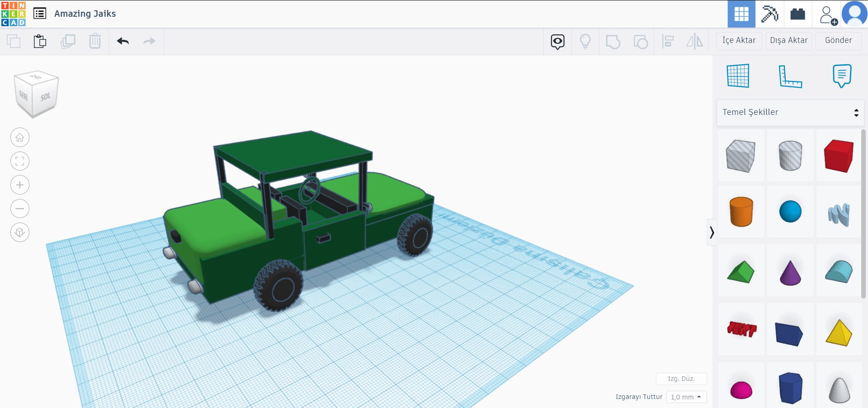
Task: Click the İçe Aktar button
Action: 738,40
